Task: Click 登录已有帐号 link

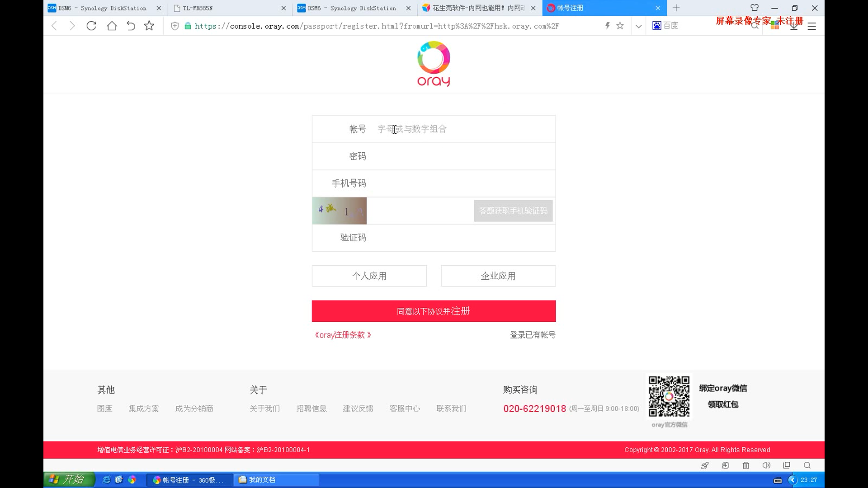Action: pos(533,335)
